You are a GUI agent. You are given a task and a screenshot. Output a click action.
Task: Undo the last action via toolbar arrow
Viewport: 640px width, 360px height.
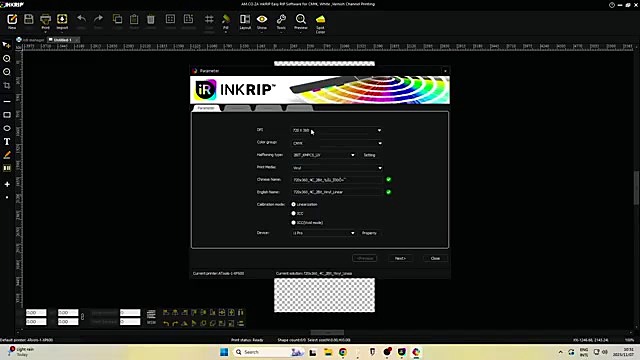click(x=82, y=19)
